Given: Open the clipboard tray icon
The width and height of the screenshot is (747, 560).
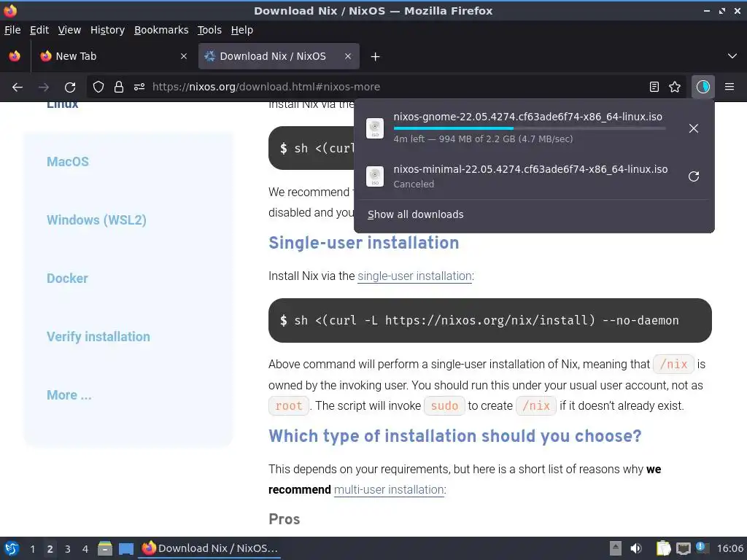Looking at the screenshot, I should coord(663,548).
